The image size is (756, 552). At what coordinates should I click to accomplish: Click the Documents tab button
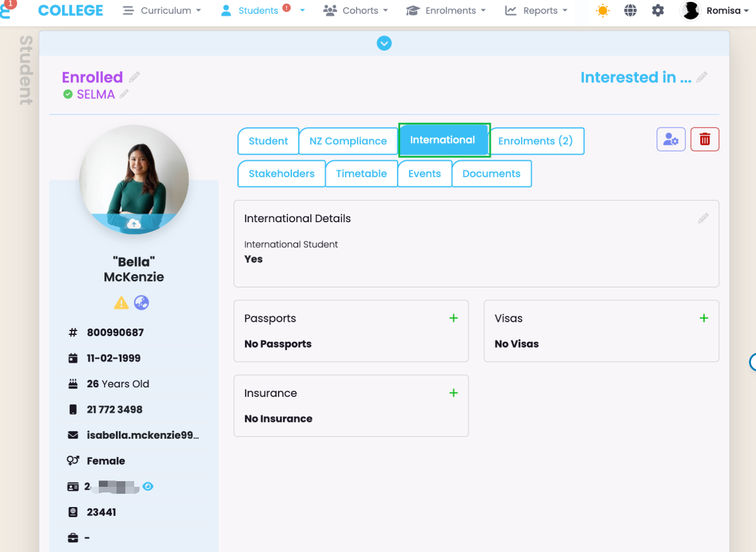[491, 174]
